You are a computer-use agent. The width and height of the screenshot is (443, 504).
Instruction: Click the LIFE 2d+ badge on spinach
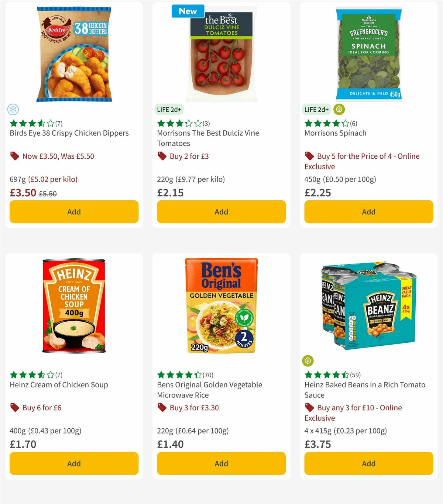pos(316,110)
